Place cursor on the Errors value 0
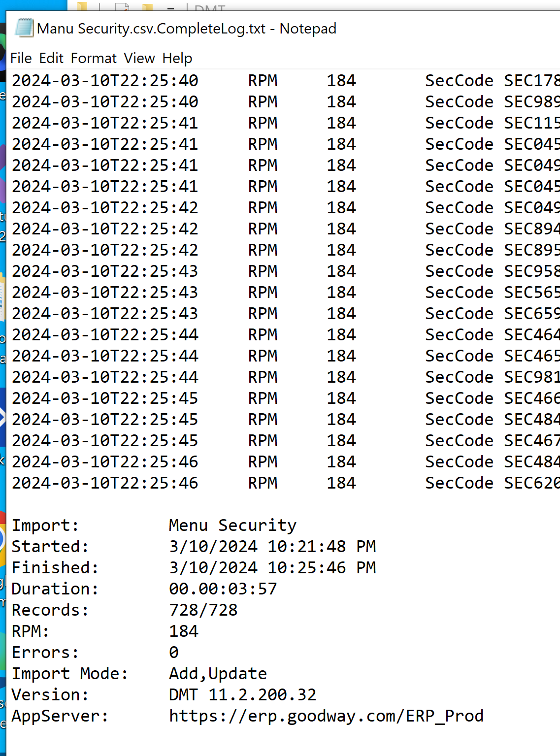Viewport: 560px width, 756px height. click(174, 652)
